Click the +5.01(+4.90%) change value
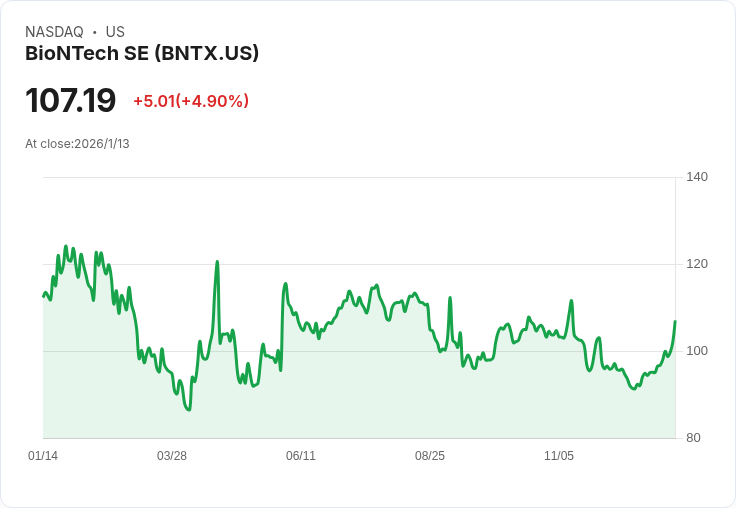736x508 pixels. tap(191, 101)
